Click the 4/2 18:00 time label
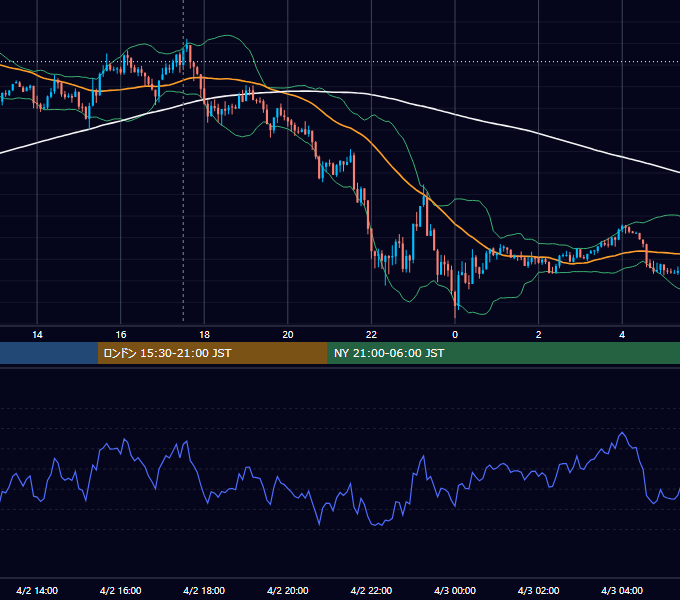The image size is (680, 600). coord(204,590)
